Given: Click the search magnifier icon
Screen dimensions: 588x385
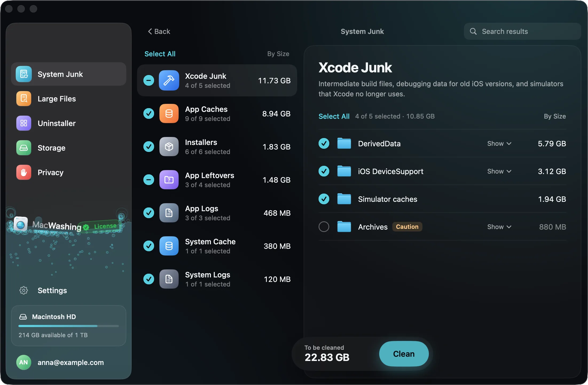Looking at the screenshot, I should coord(473,32).
